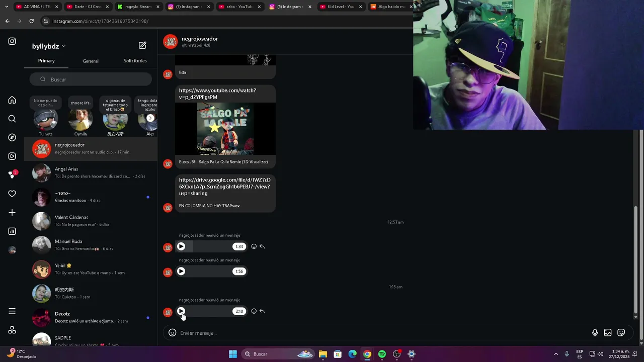Viewport: 644px width, 362px height.
Task: Show hidden system tray icons chevron
Action: click(x=555, y=354)
